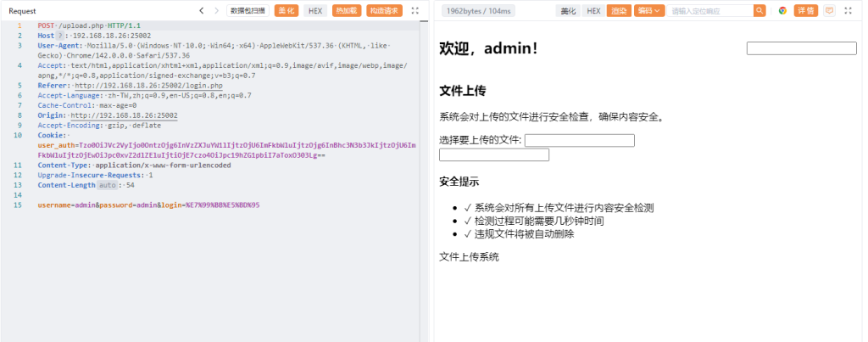Click the orange search magnifier icon
This screenshot has width=868, height=342.
pos(759,10)
